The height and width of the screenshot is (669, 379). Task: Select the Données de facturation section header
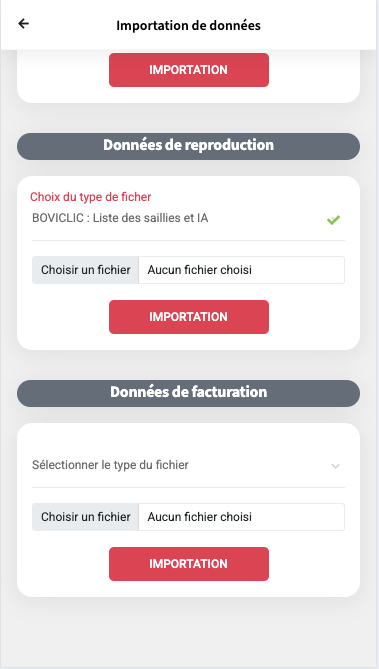pos(188,393)
